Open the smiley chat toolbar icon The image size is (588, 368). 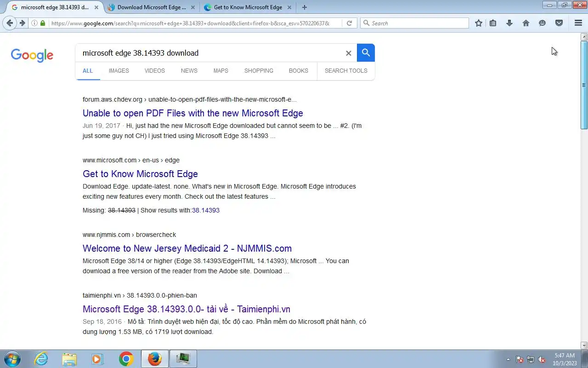pyautogui.click(x=543, y=23)
